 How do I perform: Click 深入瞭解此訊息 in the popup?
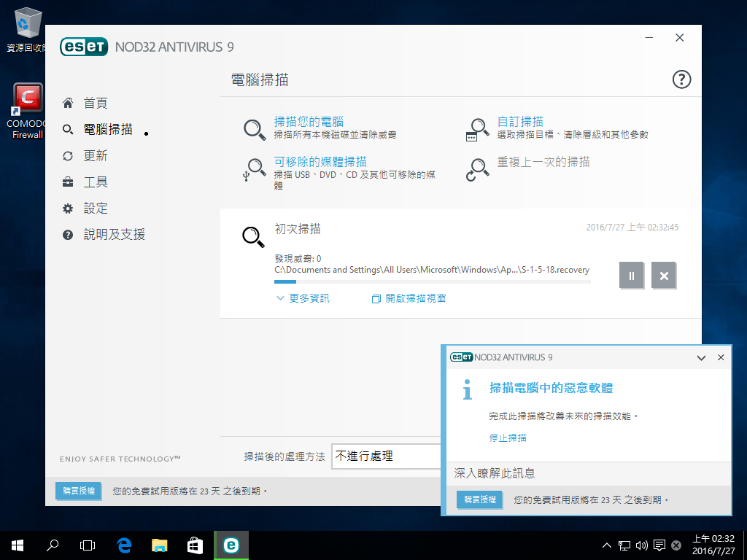pyautogui.click(x=495, y=473)
